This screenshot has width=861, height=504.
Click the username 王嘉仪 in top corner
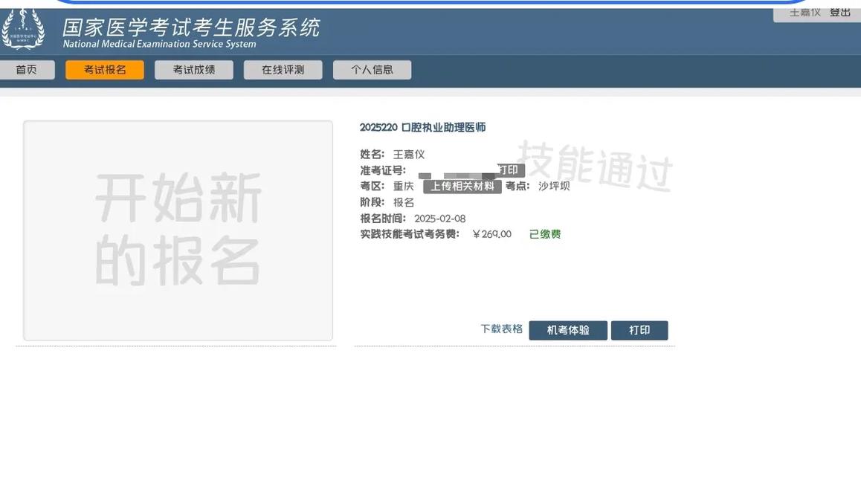(x=804, y=13)
